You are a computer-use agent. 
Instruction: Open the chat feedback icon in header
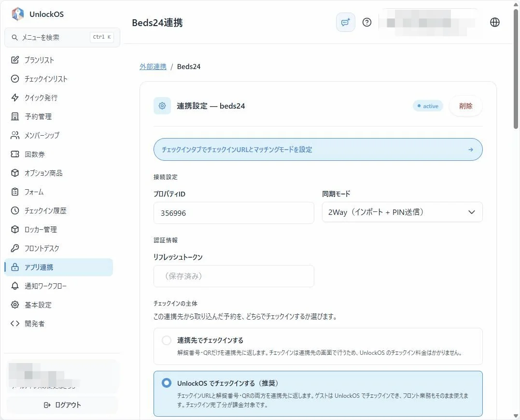(x=346, y=22)
